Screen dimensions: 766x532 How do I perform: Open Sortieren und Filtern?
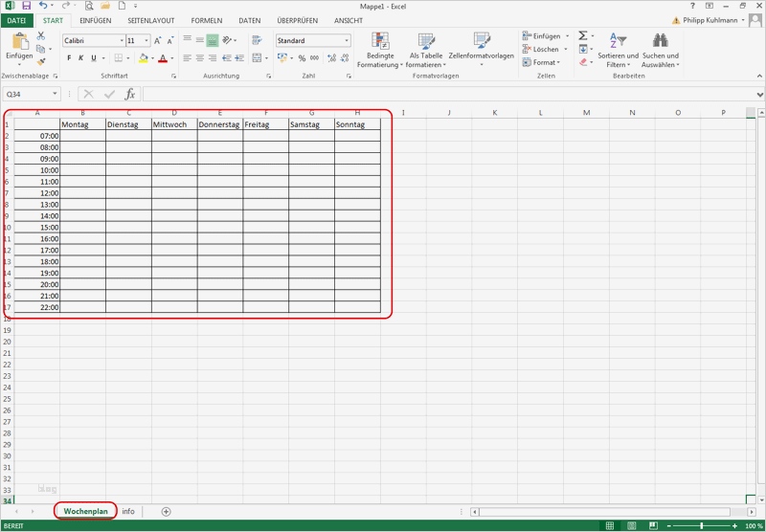tap(618, 51)
